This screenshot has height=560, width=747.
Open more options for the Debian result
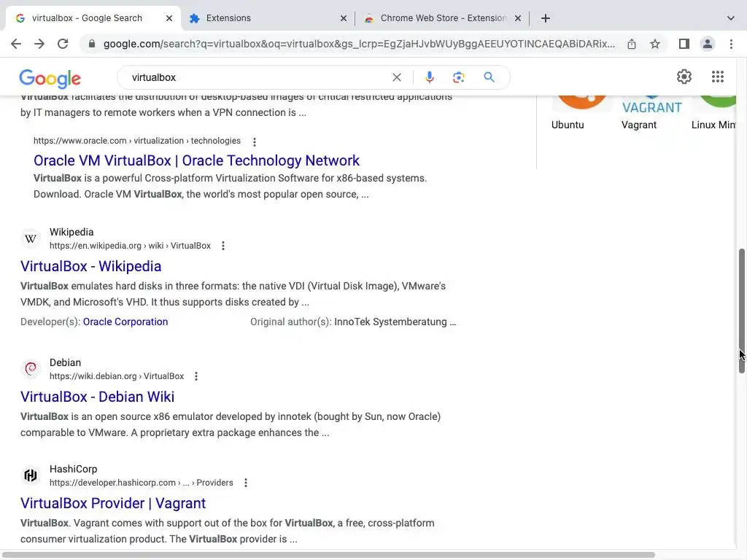[196, 376]
